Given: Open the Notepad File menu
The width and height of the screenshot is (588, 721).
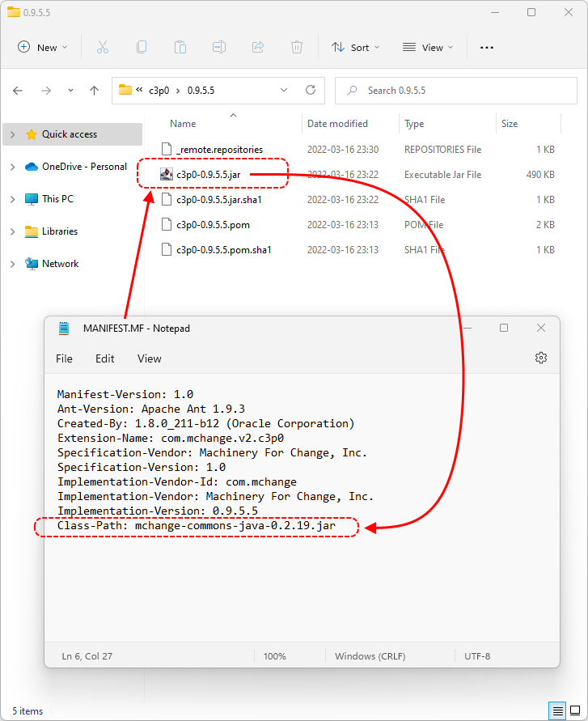Looking at the screenshot, I should [64, 358].
